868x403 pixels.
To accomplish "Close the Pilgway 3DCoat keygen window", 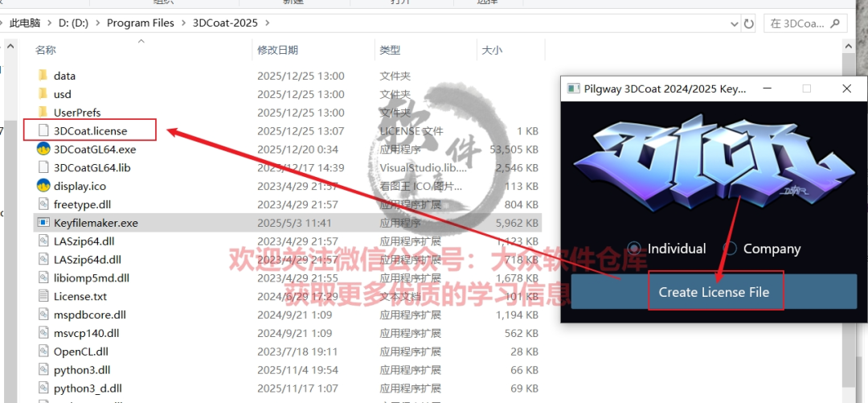I will (x=846, y=88).
